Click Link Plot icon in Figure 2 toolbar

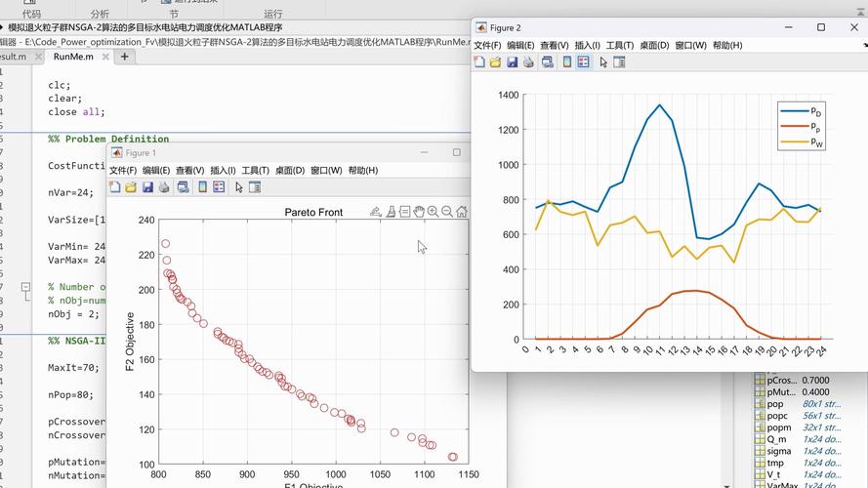pos(548,61)
